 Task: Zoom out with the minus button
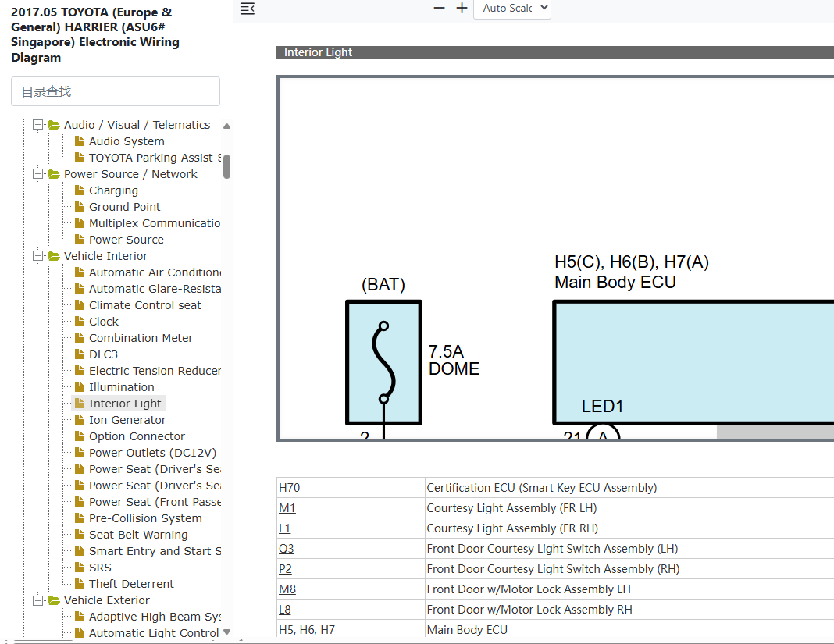pos(439,8)
